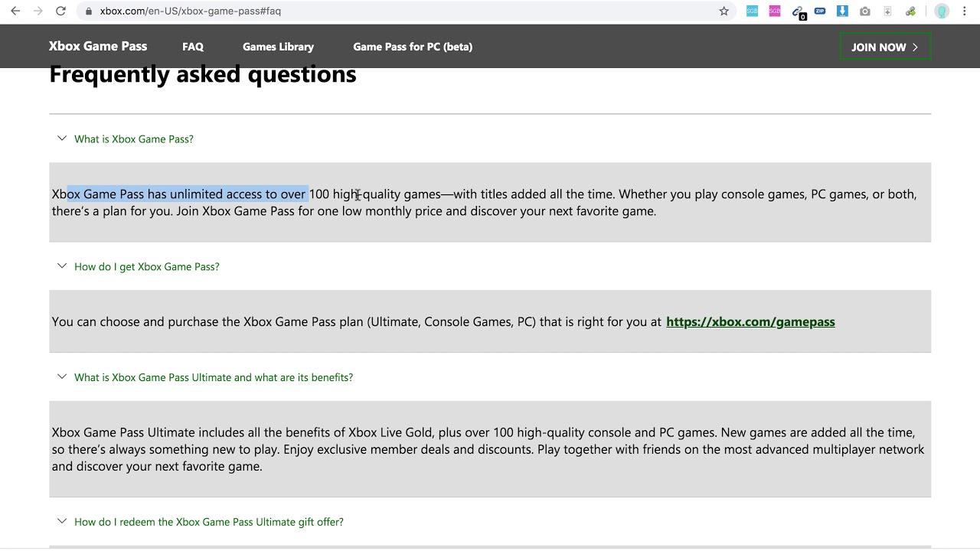This screenshot has width=980, height=551.
Task: Open the blue download arrow extension
Action: pyautogui.click(x=842, y=11)
